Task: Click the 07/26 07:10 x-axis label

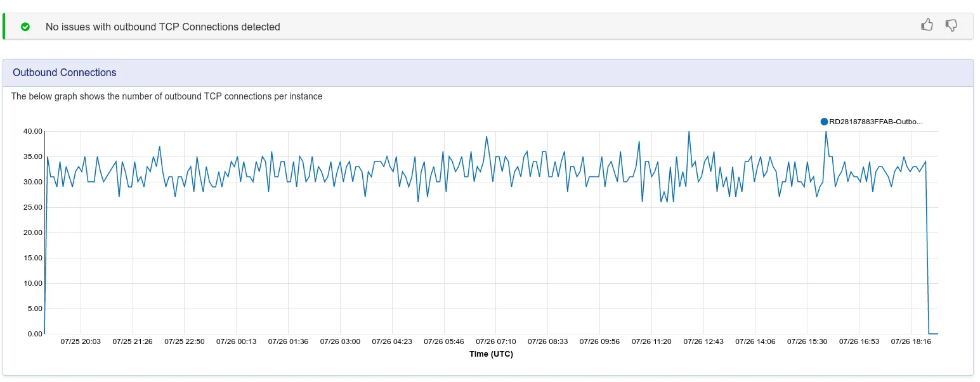Action: pyautogui.click(x=496, y=341)
